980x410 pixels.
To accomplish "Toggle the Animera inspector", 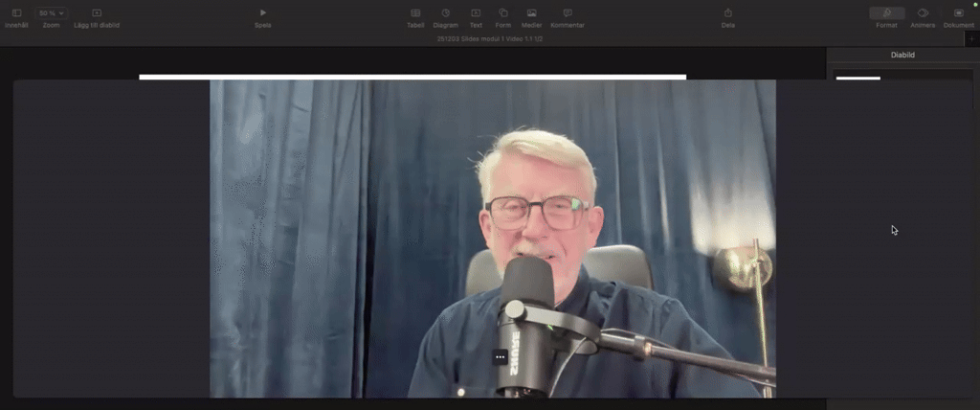I will tap(923, 13).
